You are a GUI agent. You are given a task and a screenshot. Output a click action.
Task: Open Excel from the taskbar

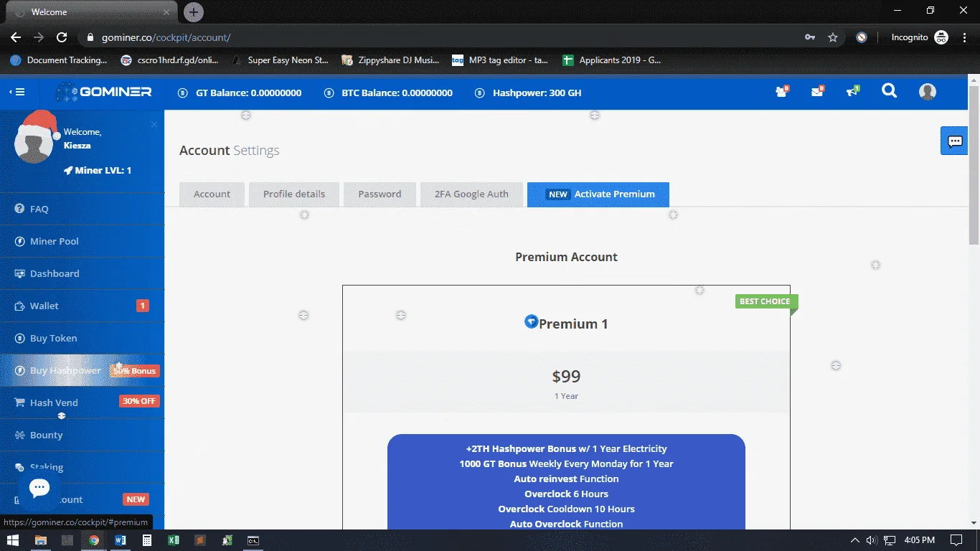point(173,540)
